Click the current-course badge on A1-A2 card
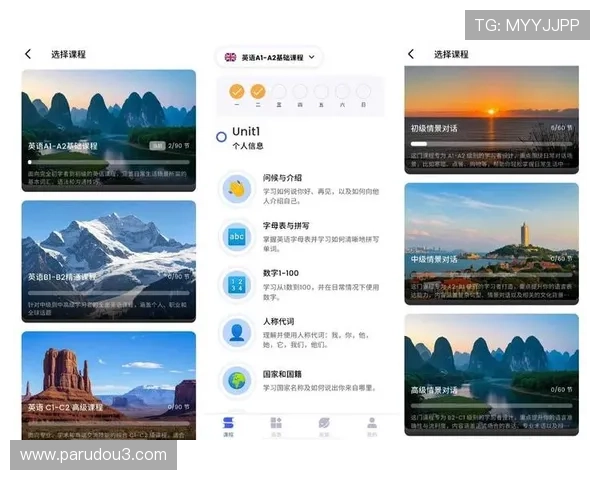The image size is (600, 480). 157,146
